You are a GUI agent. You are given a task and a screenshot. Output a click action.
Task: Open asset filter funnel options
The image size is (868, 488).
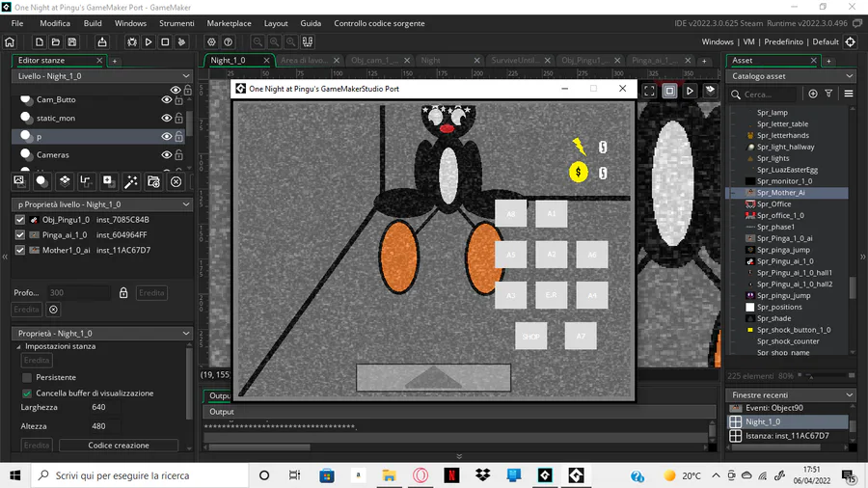point(828,95)
